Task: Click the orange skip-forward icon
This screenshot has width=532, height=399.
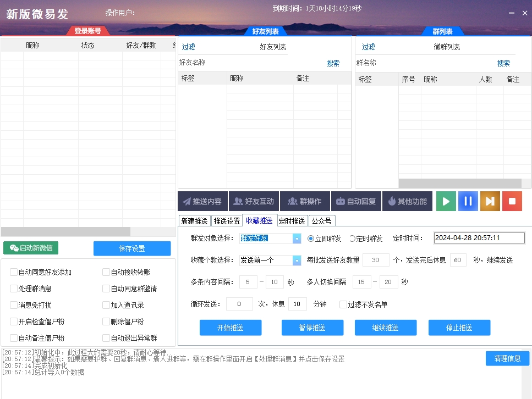Action: (x=490, y=201)
